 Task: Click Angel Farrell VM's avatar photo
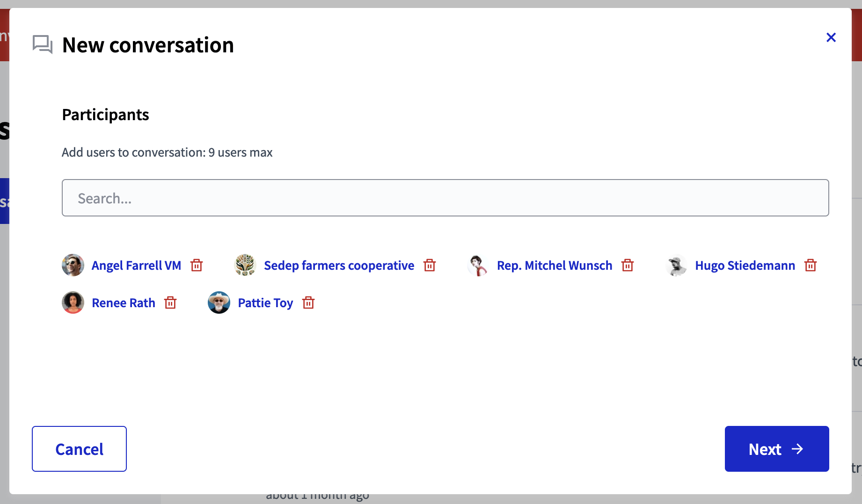[73, 265]
